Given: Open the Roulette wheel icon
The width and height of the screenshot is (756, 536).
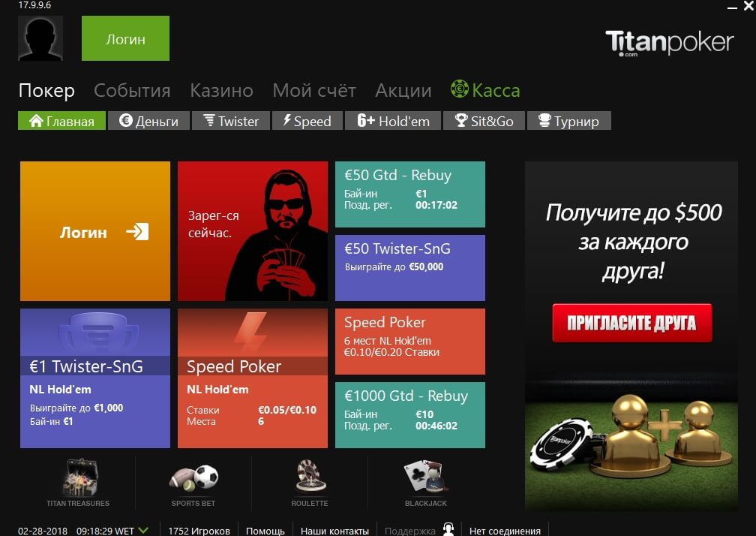Looking at the screenshot, I should click(310, 477).
